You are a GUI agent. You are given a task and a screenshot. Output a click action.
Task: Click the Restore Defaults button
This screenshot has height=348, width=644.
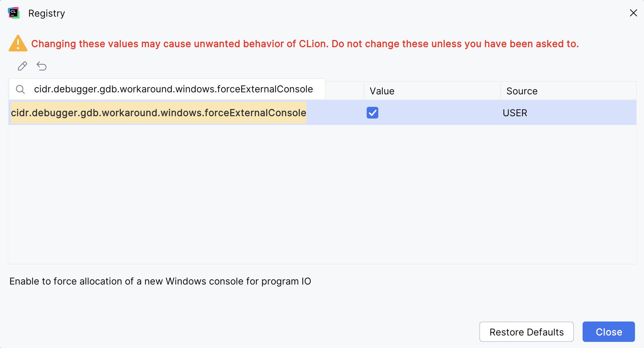[x=526, y=332]
